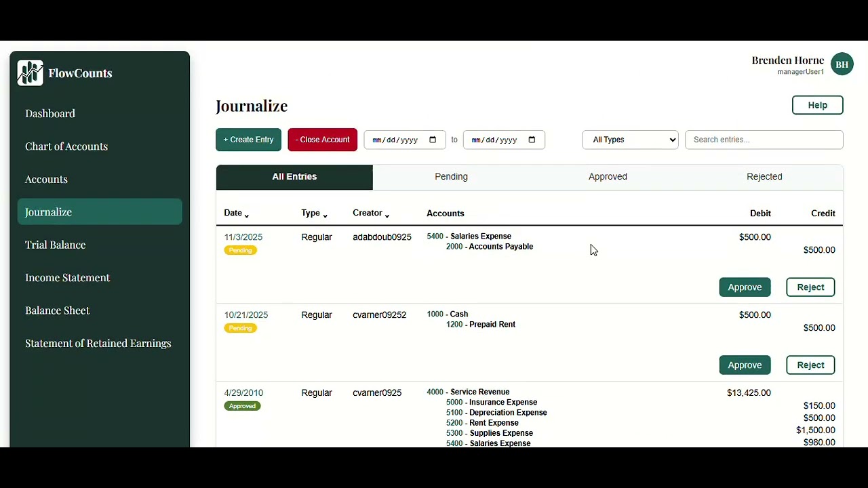
Task: Click the $13,425.00 debit amount
Action: [x=749, y=393]
